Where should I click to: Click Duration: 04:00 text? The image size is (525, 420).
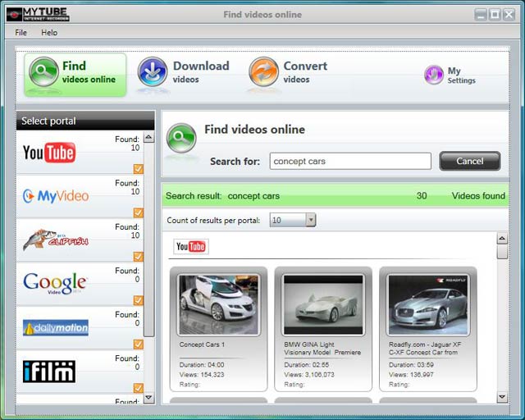click(202, 365)
